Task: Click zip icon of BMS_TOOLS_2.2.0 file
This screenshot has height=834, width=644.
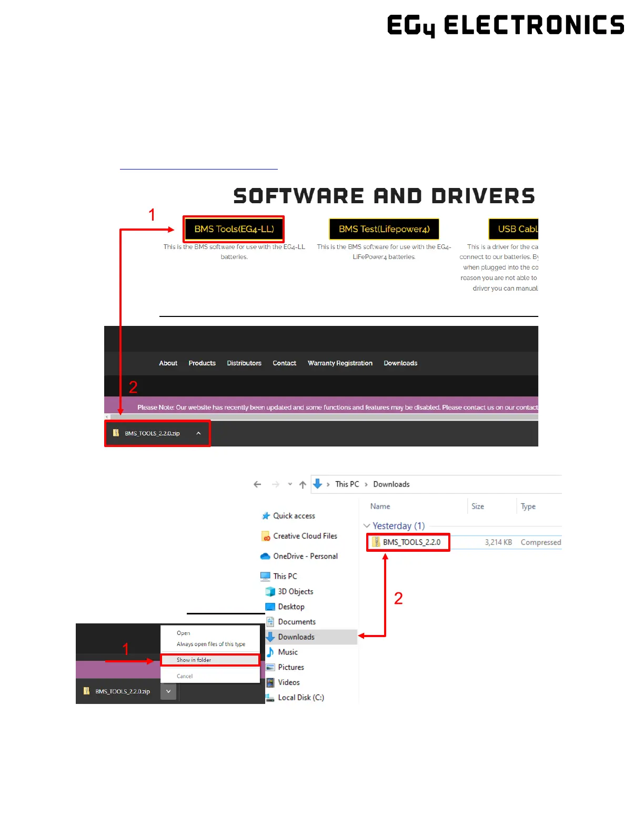Action: (376, 542)
